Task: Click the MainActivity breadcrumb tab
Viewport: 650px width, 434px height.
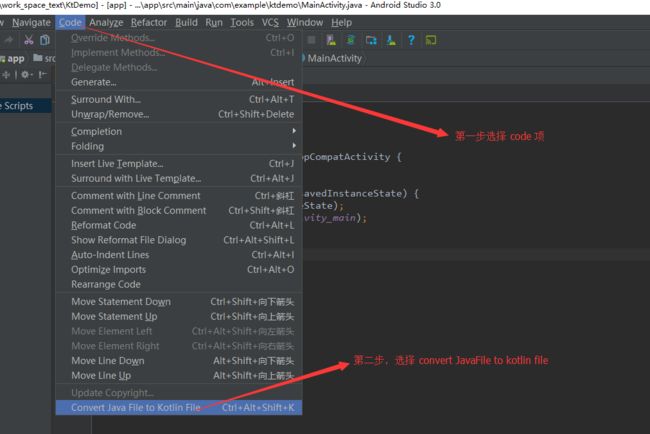Action: pos(332,58)
